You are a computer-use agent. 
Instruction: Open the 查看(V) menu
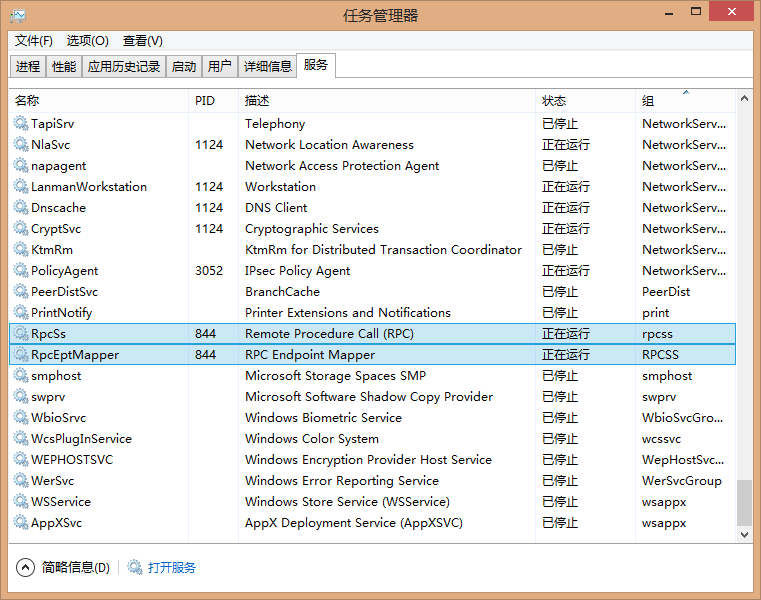coord(142,41)
